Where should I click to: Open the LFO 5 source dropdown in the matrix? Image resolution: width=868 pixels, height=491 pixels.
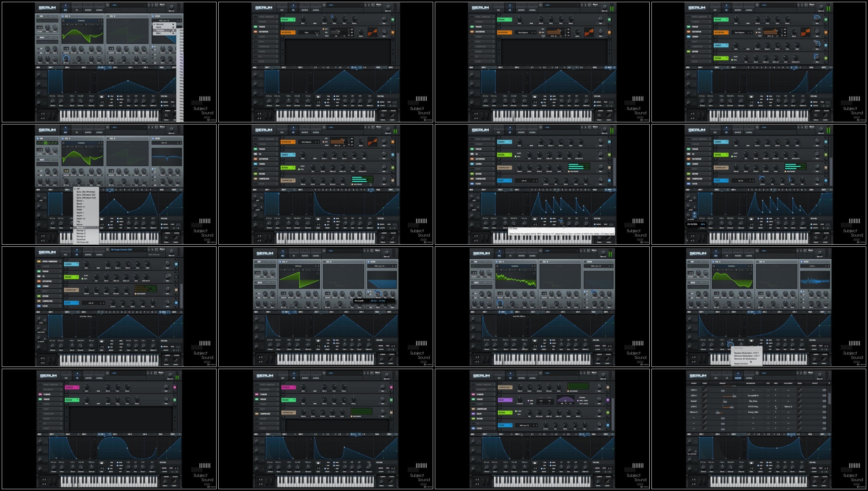[694, 407]
